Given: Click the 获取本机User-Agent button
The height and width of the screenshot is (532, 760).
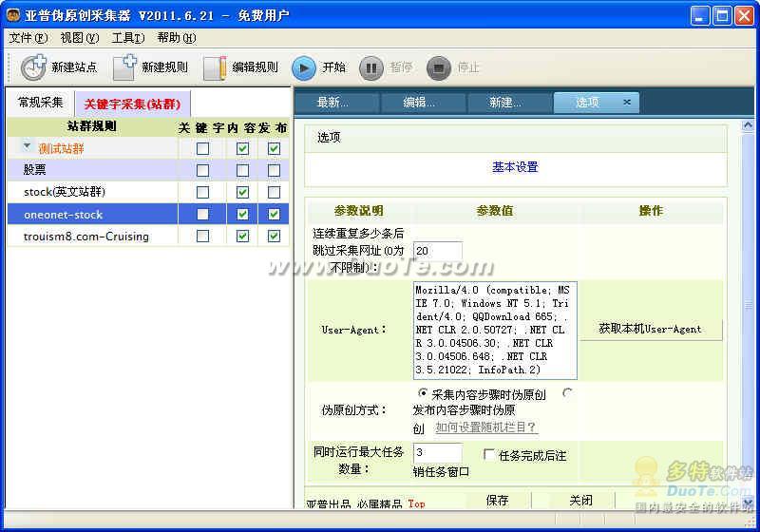Looking at the screenshot, I should tap(650, 329).
